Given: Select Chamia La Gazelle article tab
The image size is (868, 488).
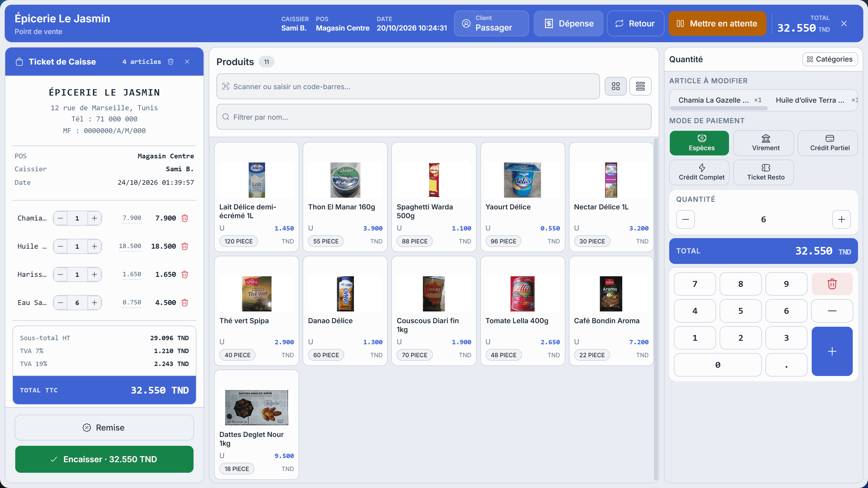Looking at the screenshot, I should click(719, 100).
